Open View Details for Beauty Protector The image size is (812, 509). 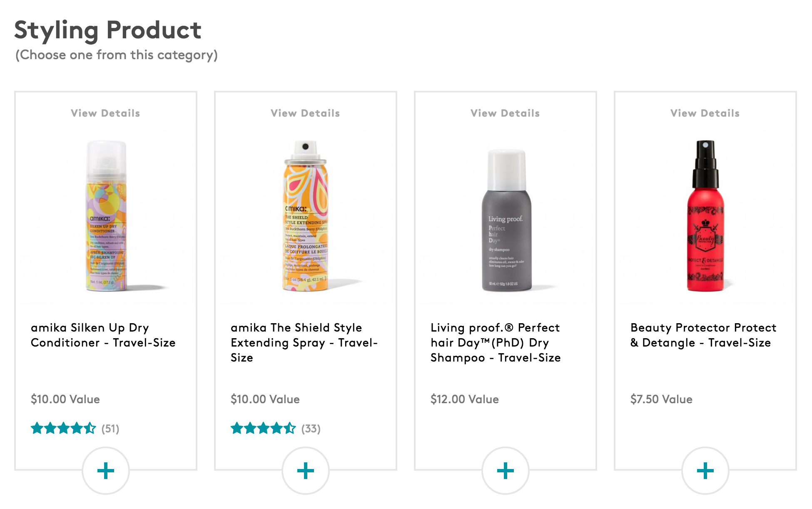point(705,113)
